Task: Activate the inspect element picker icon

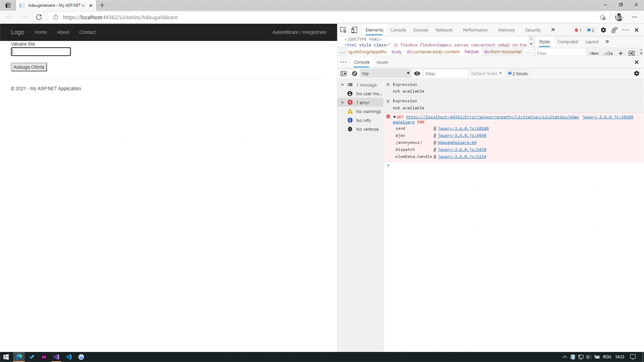Action: 343,30
